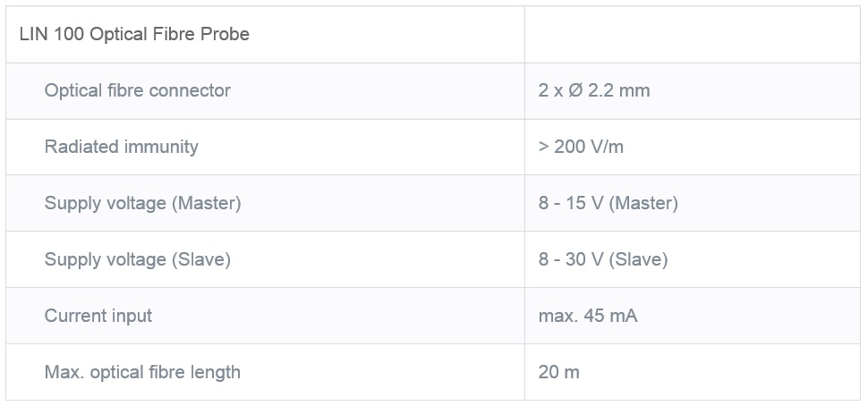Click the 8 - 30 V (Slave) value

(603, 259)
